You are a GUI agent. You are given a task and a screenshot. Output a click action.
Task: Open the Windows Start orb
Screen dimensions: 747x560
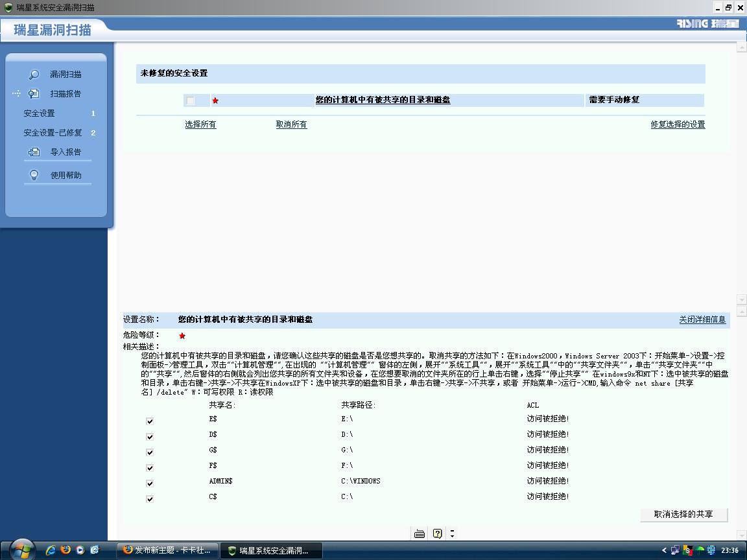(22, 550)
